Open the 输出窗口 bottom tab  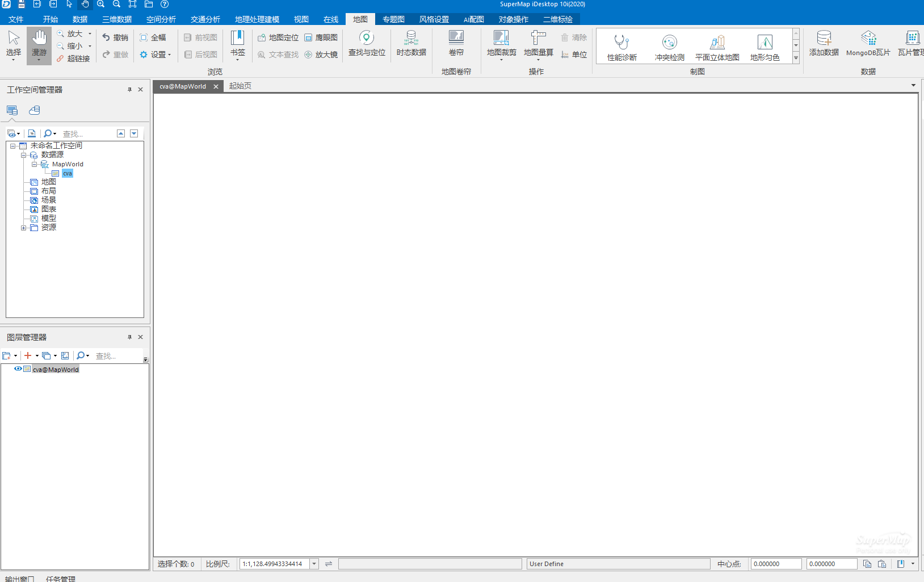click(20, 579)
